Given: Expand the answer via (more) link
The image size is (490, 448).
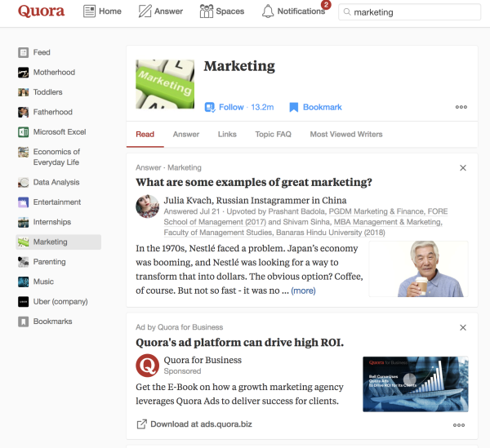Looking at the screenshot, I should point(303,291).
